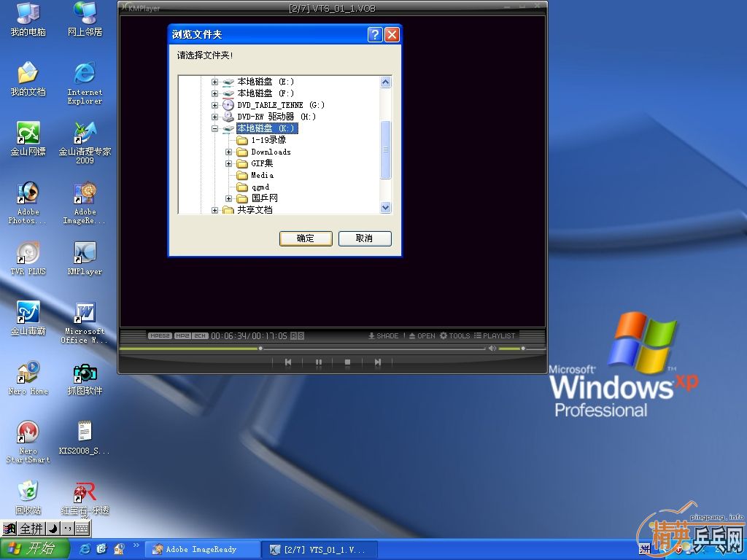Show hidden Quick Launch items chevron
747x560 pixels.
point(136,545)
